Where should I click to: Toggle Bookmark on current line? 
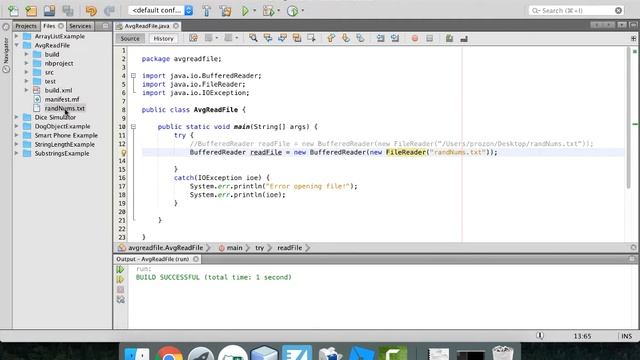point(360,38)
